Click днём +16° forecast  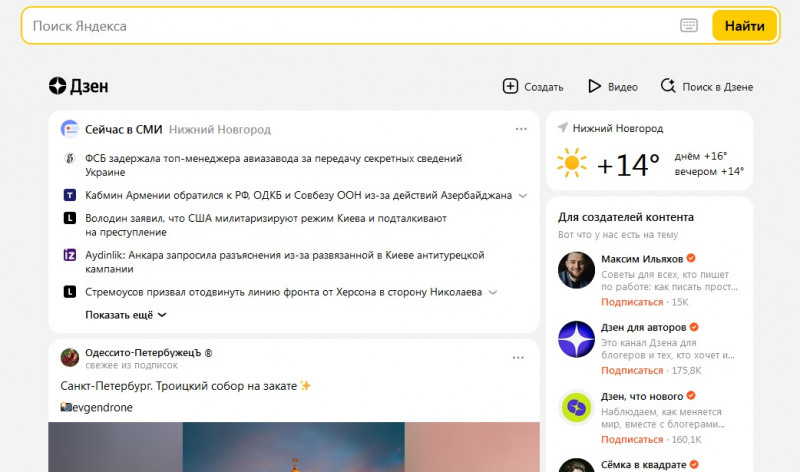[701, 156]
